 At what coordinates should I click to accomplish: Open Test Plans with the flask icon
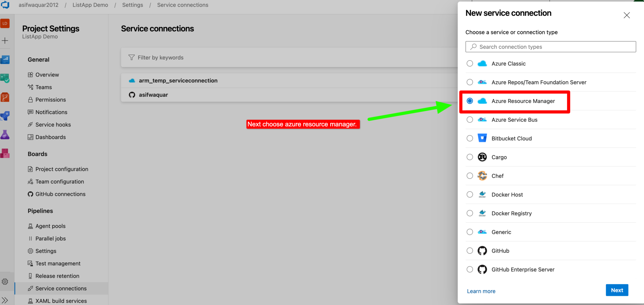[5, 134]
